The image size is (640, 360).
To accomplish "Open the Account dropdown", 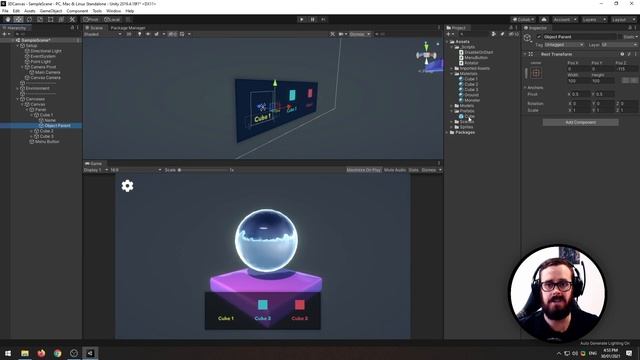I will 565,19.
